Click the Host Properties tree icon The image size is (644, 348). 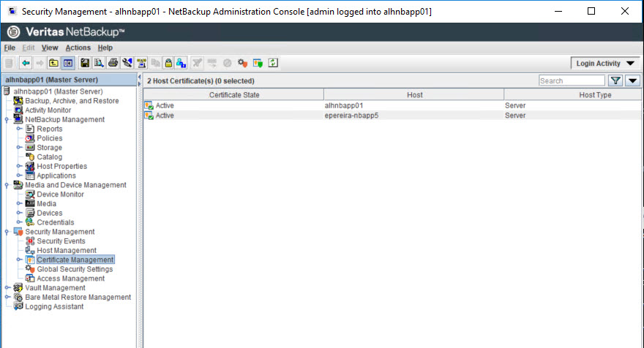tap(30, 166)
